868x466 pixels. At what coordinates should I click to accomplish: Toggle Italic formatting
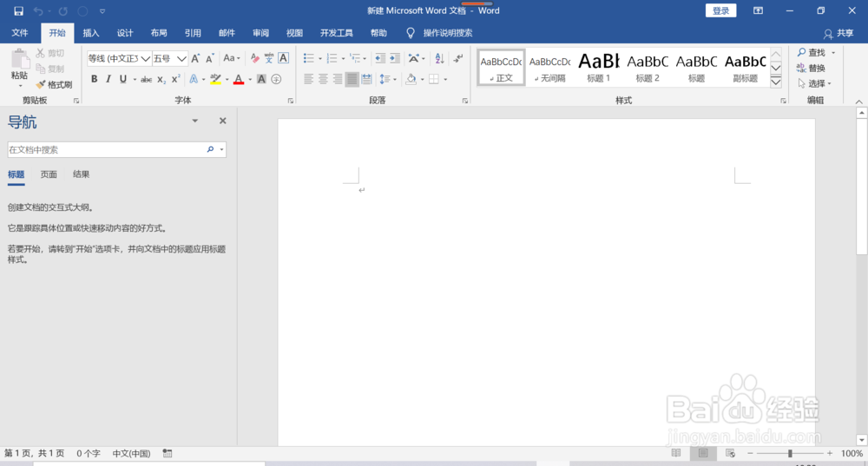[108, 79]
